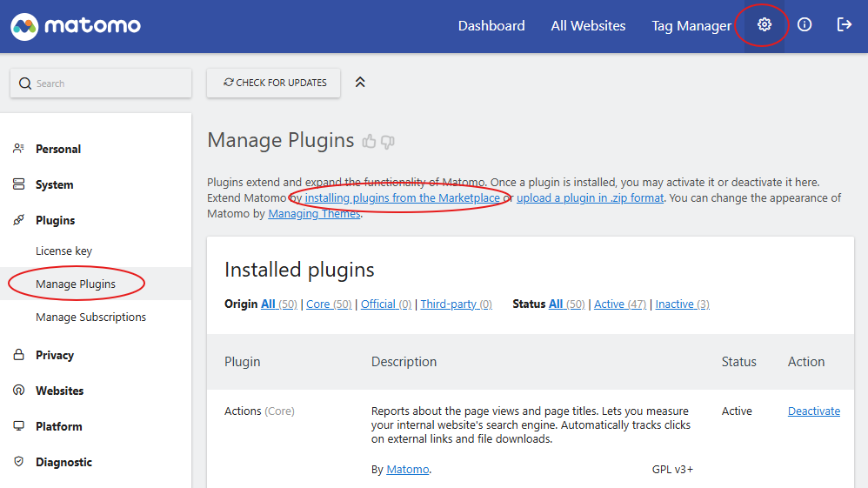868x488 pixels.
Task: Open the License key page
Action: click(63, 251)
